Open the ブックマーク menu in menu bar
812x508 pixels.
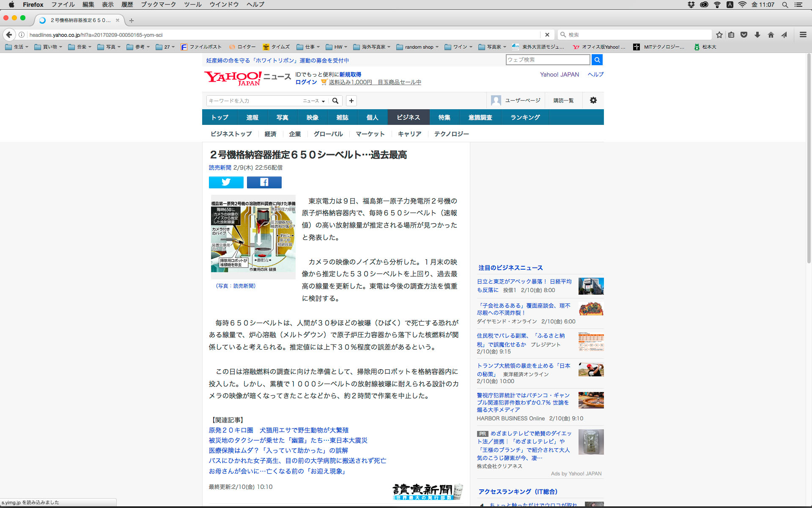point(158,5)
